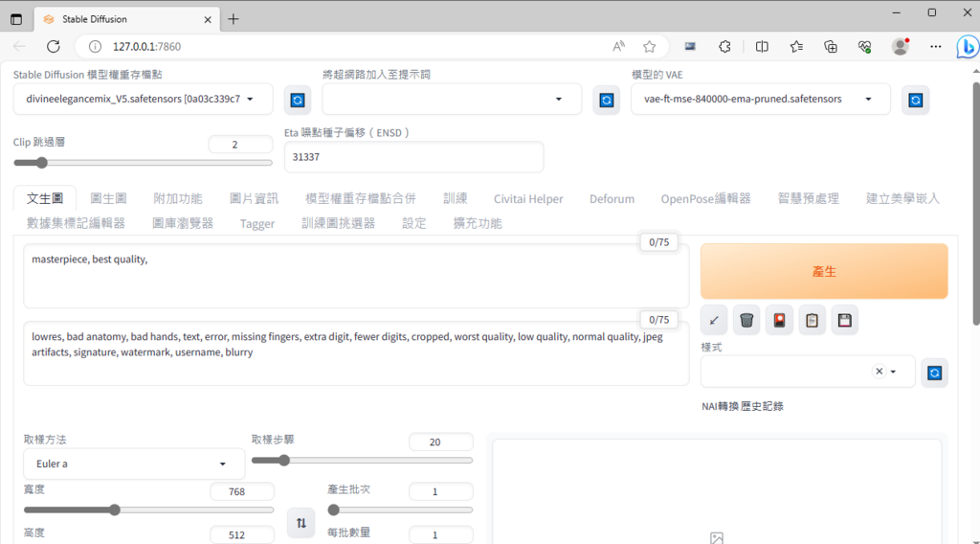Screen dimensions: 980x544
Task: Adjust the 取樣步驟 sampling steps slider
Action: 362,461
